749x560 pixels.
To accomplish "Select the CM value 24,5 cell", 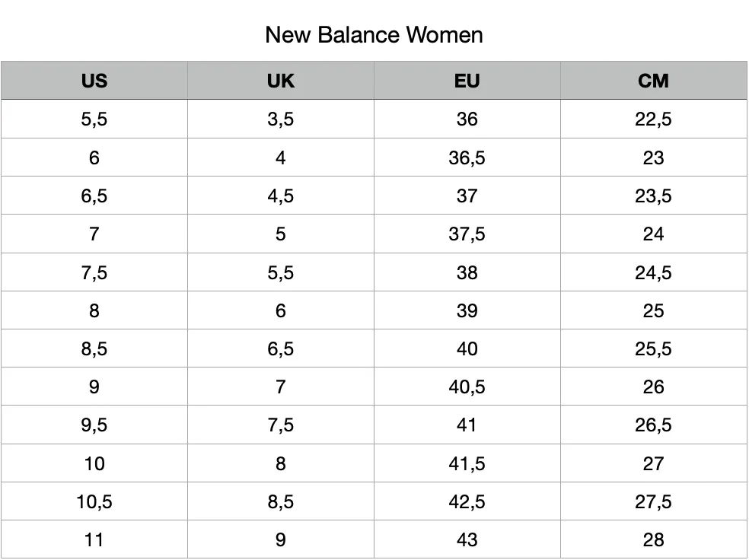I will (x=653, y=272).
